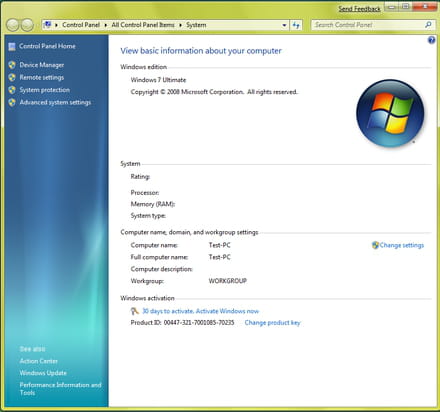Click Change settings link
Viewport: 440px width, 412px height.
402,245
